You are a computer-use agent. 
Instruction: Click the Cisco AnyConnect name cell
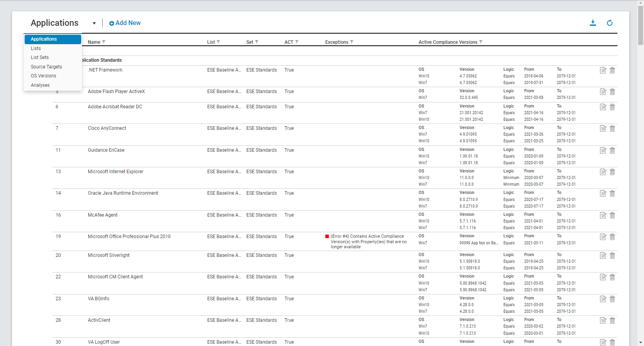[107, 128]
